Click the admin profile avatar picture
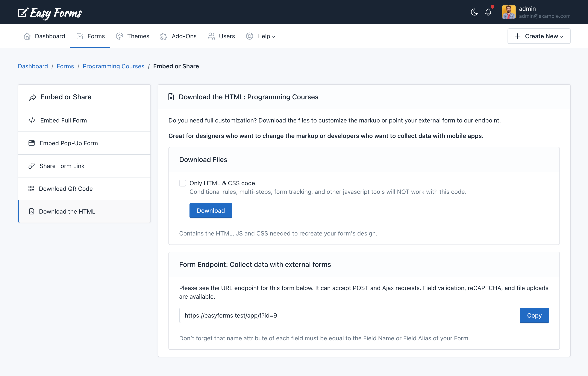 (509, 12)
